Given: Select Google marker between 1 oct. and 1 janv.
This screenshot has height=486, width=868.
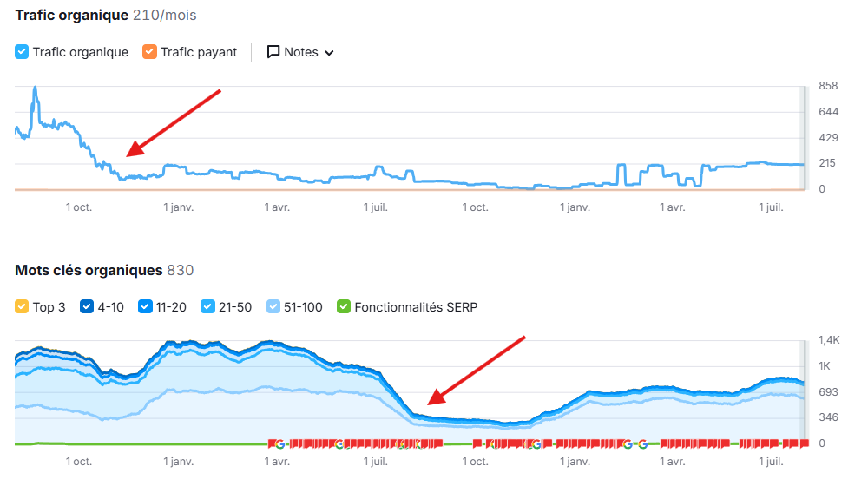Looking at the screenshot, I should [x=536, y=443].
